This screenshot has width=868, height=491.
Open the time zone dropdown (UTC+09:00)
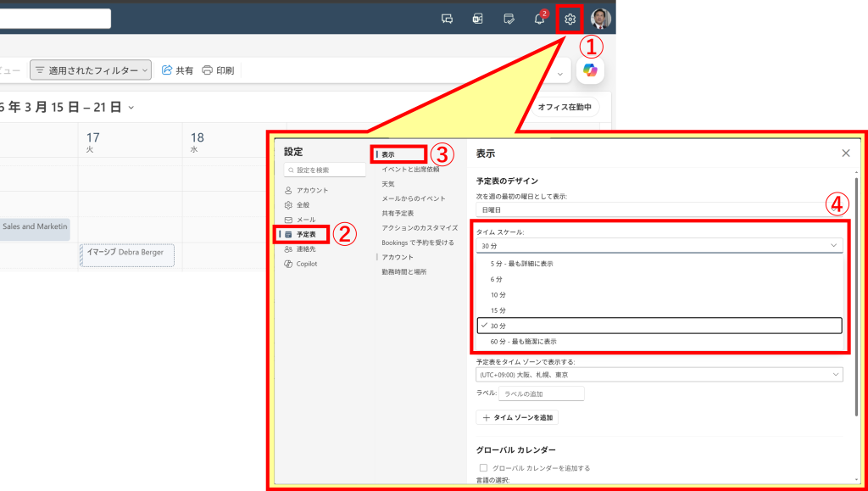pyautogui.click(x=659, y=374)
